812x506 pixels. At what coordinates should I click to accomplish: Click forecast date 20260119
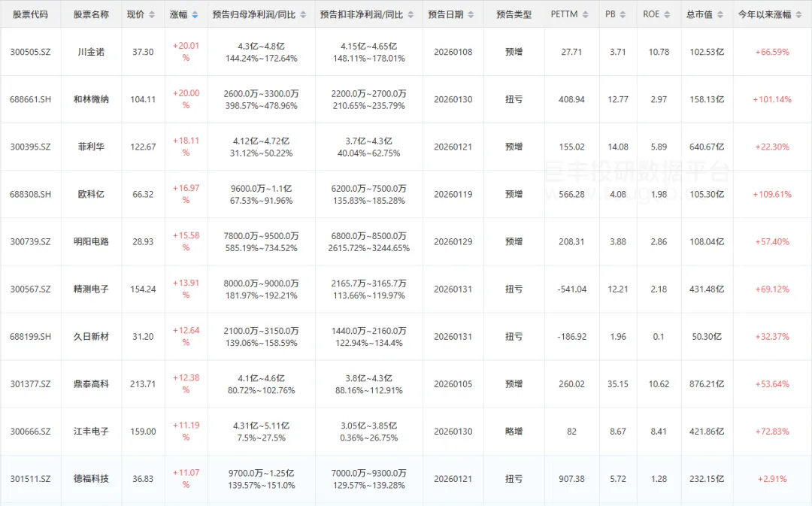[453, 194]
